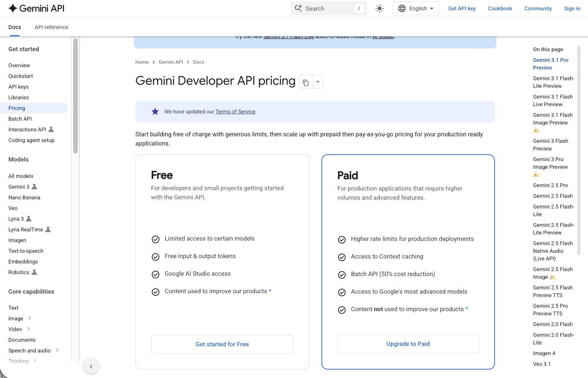Click the flask icon beside Gemini 3
The height and width of the screenshot is (378, 588).
click(34, 187)
